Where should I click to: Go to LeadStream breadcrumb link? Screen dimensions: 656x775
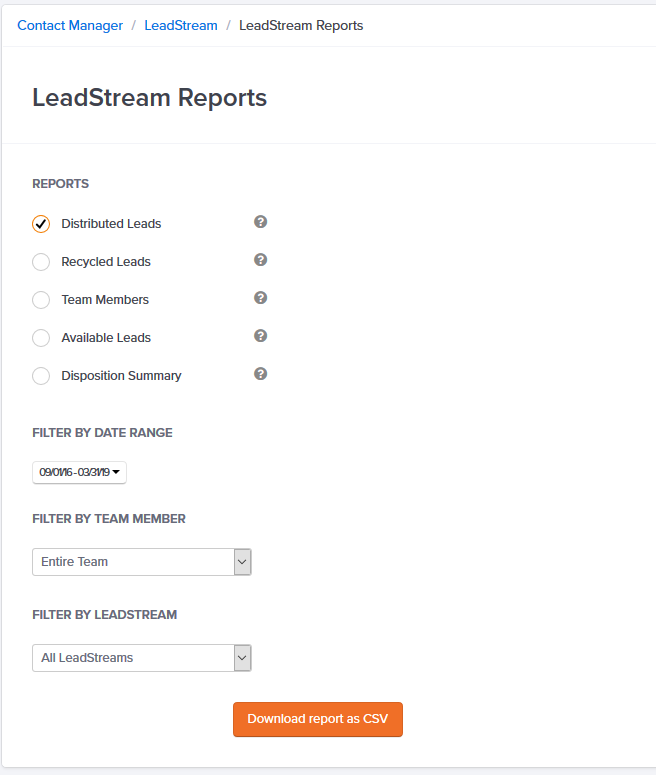(x=181, y=26)
